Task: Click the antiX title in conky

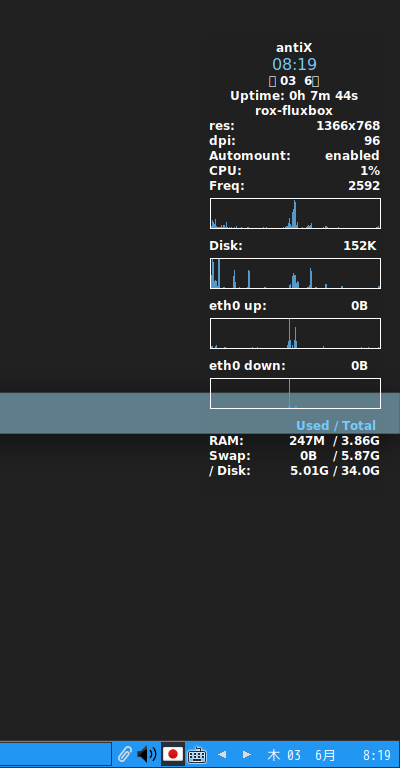Action: 294,48
